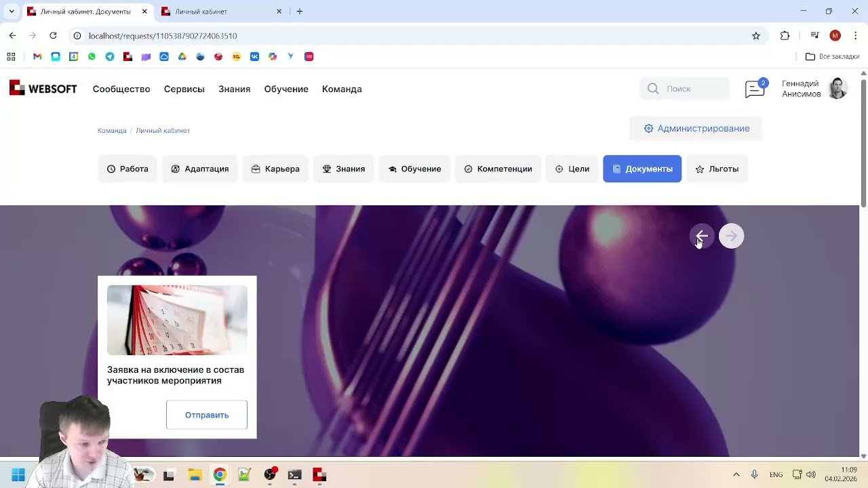This screenshot has width=868, height=488.
Task: Click Геннадий Анисимов profile avatar
Action: 838,88
